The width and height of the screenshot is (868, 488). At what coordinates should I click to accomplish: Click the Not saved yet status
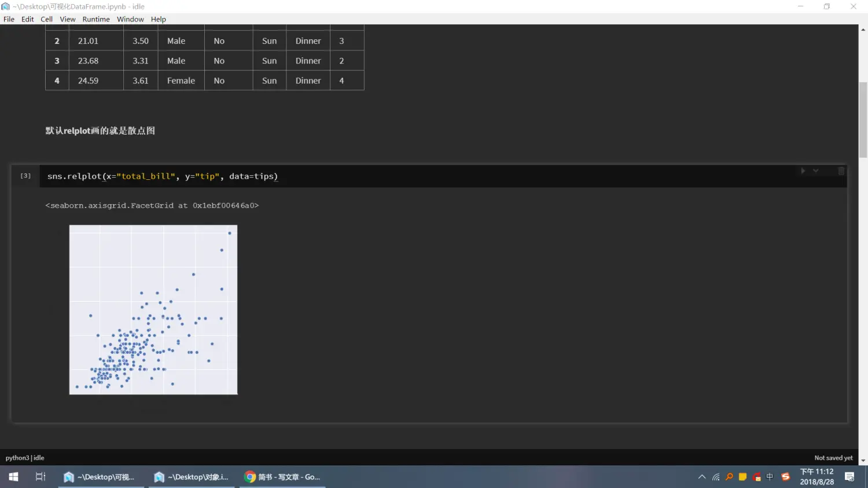point(833,458)
